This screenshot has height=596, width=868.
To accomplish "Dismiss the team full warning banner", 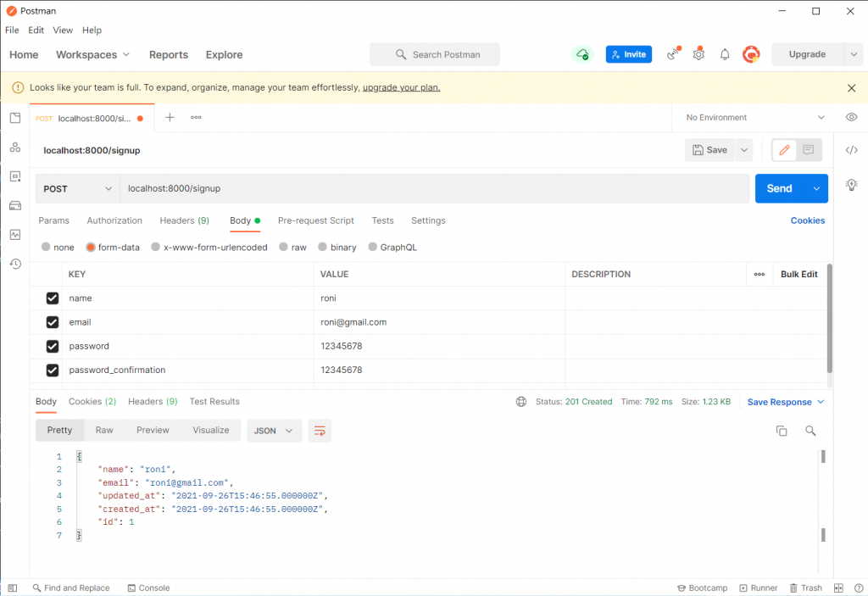I will tap(851, 88).
